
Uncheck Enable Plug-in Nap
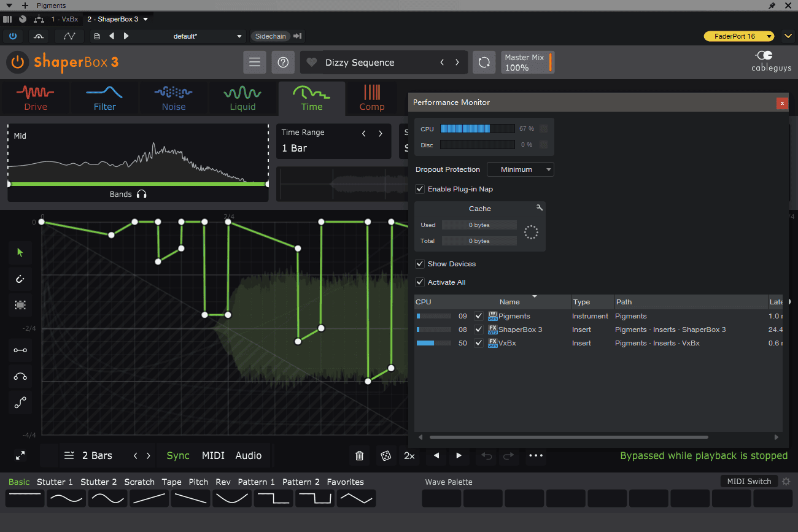[420, 189]
